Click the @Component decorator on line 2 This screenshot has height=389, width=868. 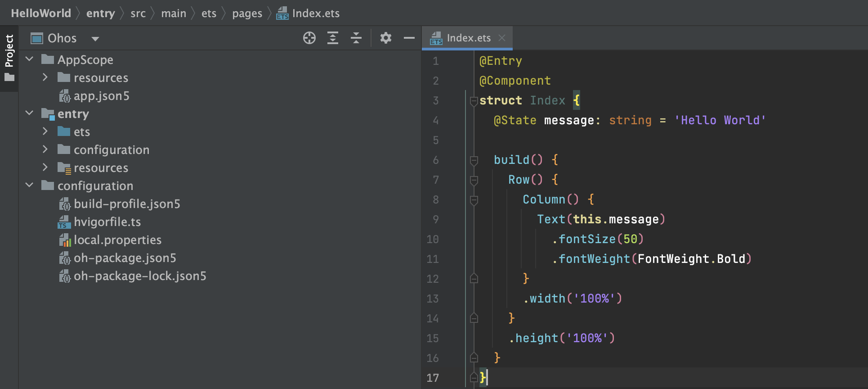pyautogui.click(x=515, y=81)
